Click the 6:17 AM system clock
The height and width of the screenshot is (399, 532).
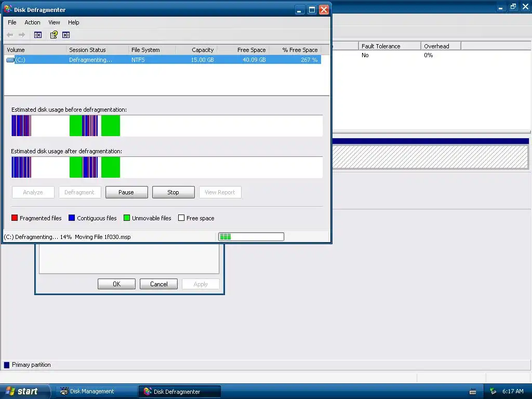click(513, 391)
